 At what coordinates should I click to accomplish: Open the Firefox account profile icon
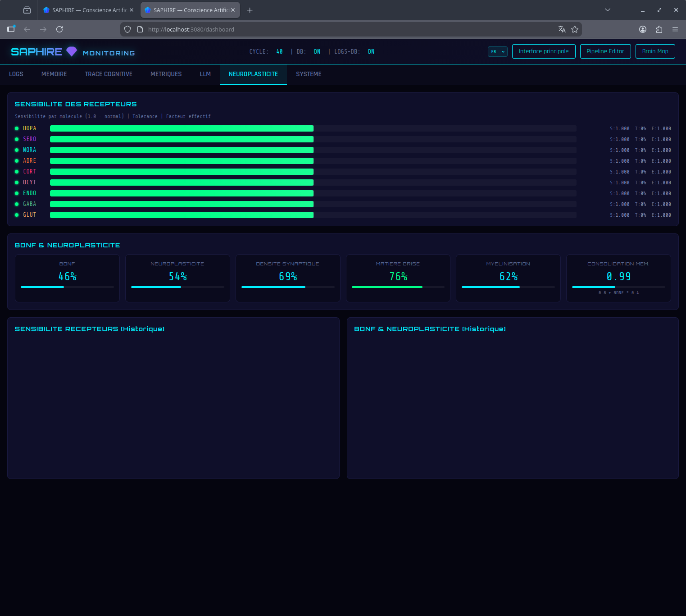pyautogui.click(x=643, y=29)
